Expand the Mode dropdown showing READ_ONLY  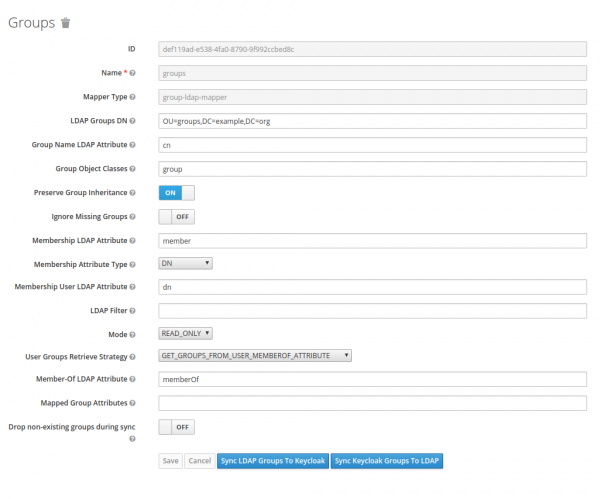click(186, 333)
